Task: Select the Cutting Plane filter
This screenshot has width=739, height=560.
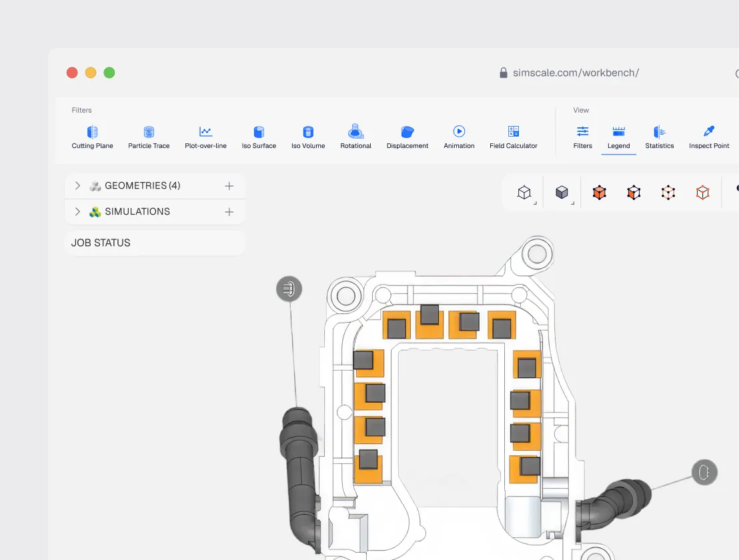Action: [x=92, y=137]
